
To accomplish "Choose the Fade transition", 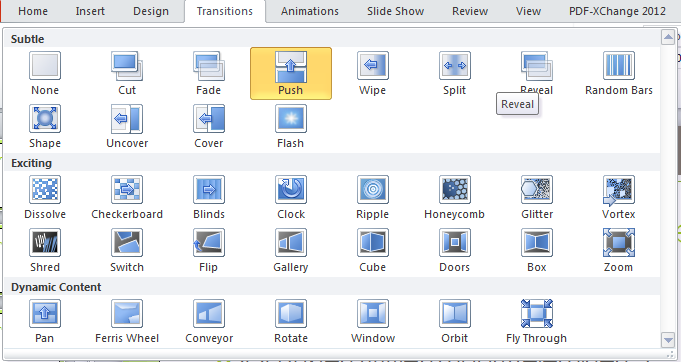I will click(x=208, y=73).
